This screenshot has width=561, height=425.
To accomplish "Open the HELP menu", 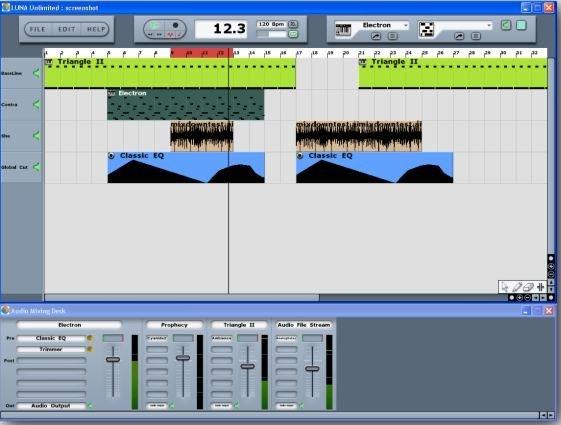I will coord(96,29).
